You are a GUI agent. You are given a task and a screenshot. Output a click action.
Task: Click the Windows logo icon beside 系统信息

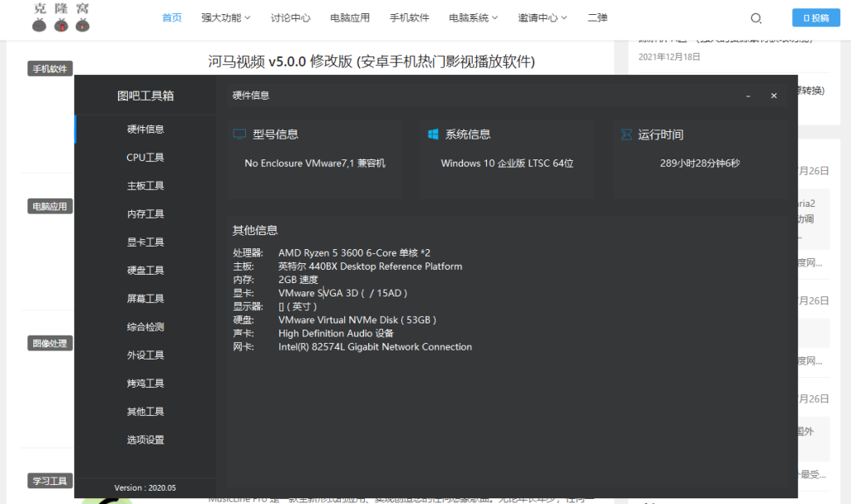click(432, 134)
